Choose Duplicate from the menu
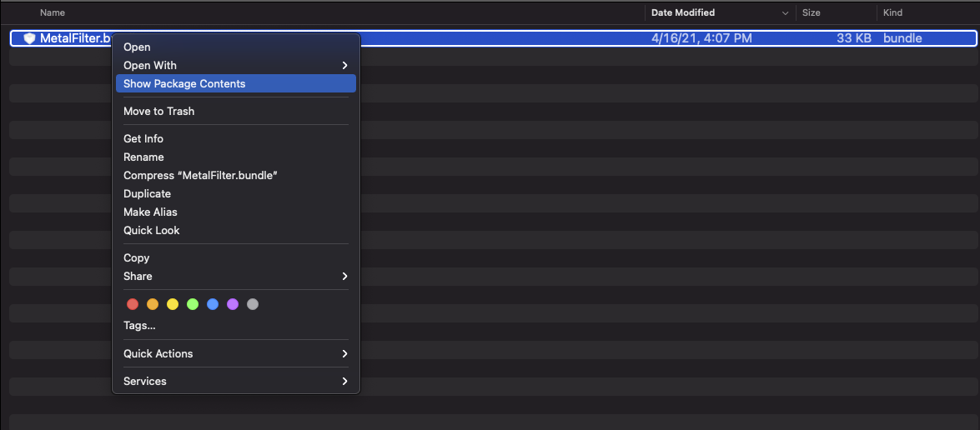 pyautogui.click(x=236, y=194)
